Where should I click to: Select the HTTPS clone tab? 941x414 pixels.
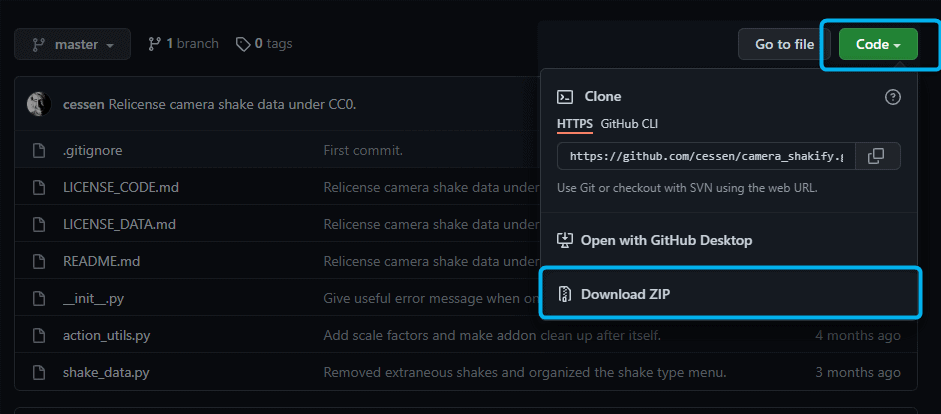point(575,124)
